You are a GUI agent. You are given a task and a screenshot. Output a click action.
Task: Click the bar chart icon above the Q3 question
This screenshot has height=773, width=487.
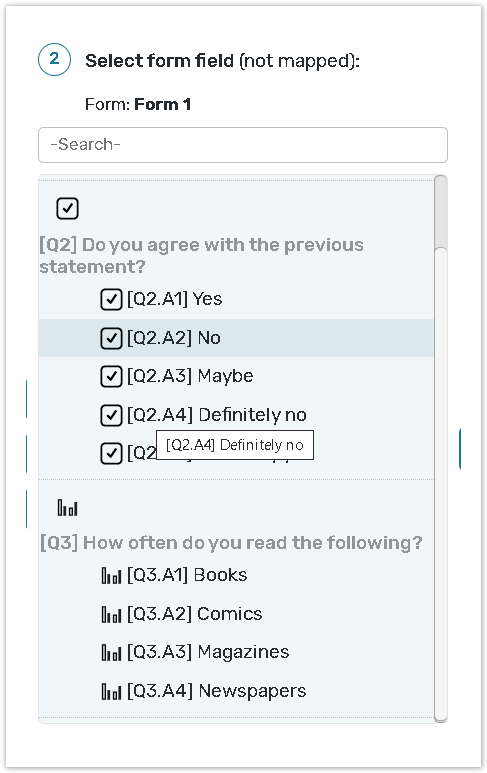pyautogui.click(x=68, y=507)
